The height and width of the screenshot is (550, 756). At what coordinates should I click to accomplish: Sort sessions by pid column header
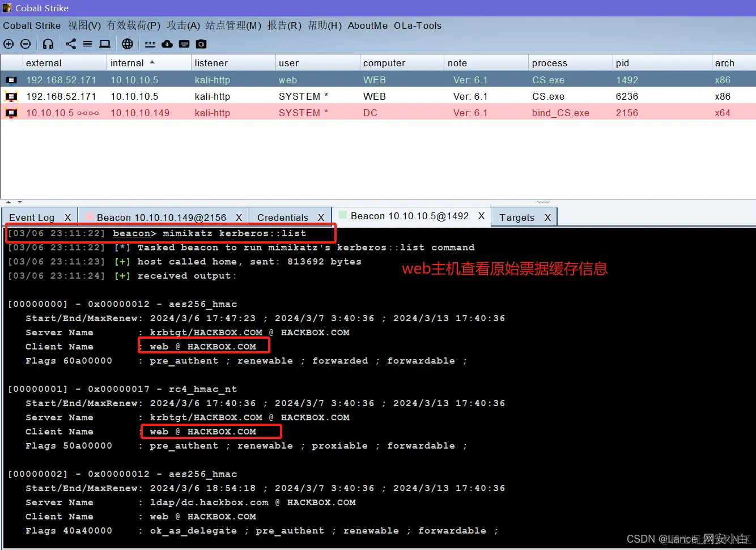pos(662,63)
